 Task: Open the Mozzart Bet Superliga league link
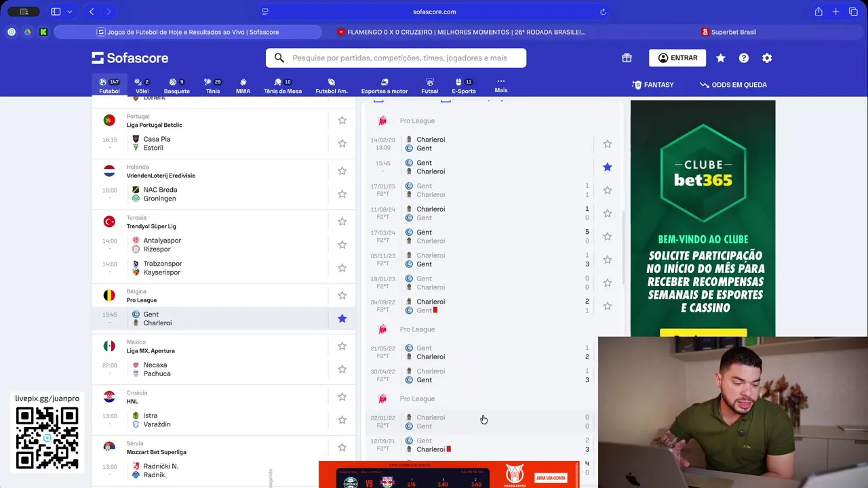[156, 452]
